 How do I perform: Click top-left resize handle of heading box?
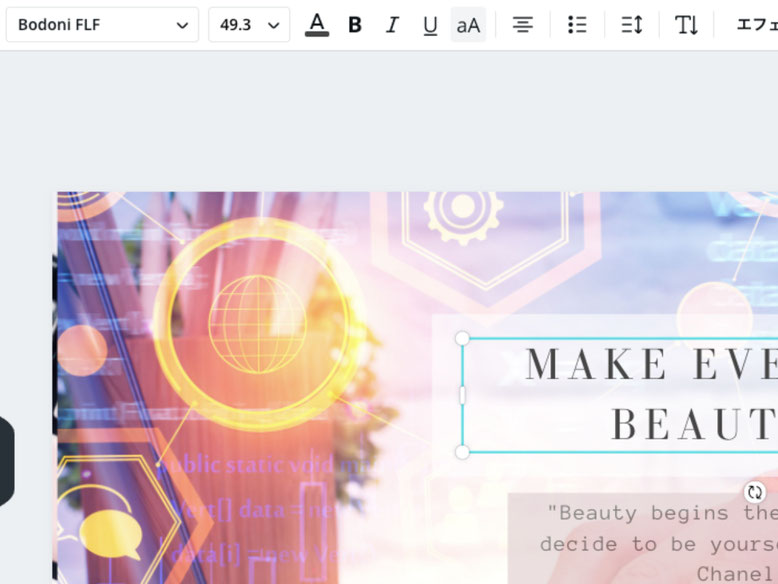click(462, 338)
